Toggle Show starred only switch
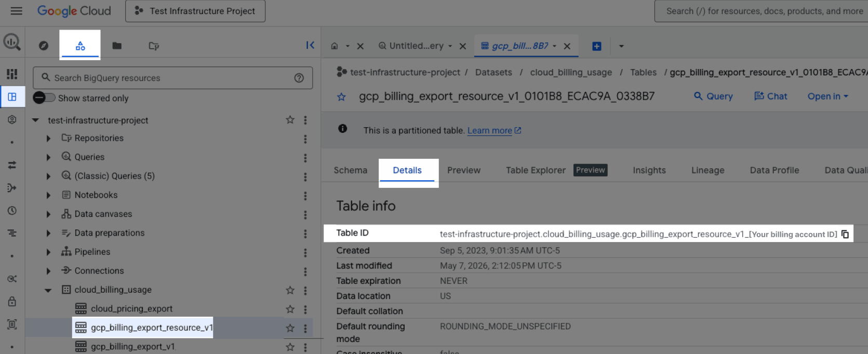The image size is (868, 354). (x=44, y=98)
